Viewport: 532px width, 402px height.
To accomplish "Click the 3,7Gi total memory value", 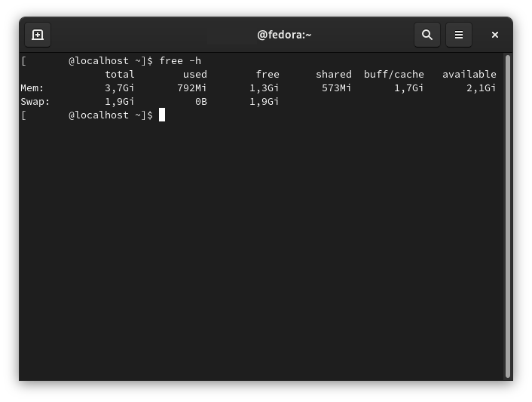I will 119,88.
